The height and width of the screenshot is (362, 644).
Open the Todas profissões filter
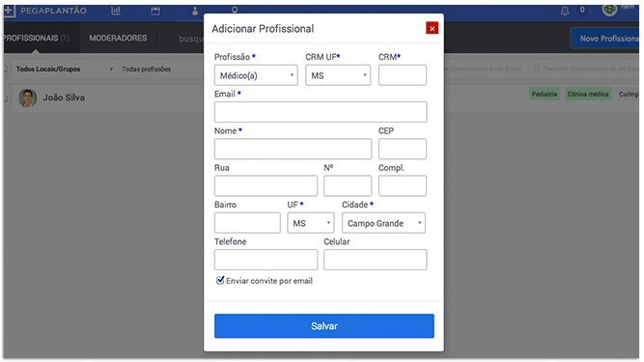point(146,70)
